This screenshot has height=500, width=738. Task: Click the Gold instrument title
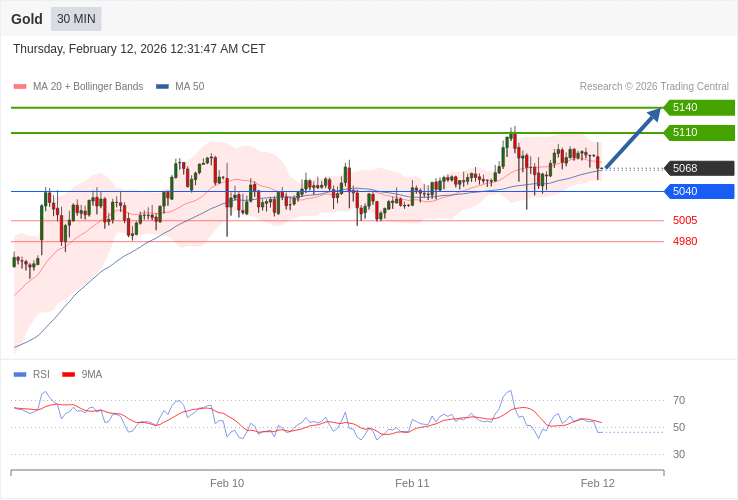(x=27, y=19)
